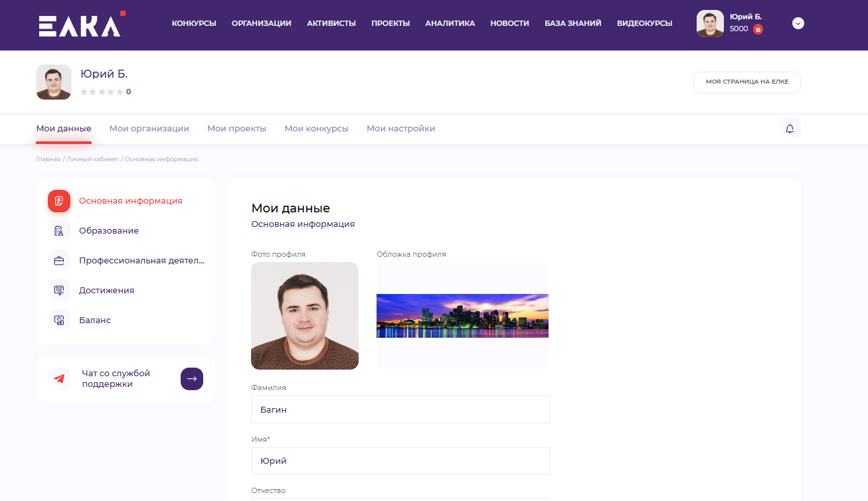Screen dimensions: 868x501
Task: Switch to the Мои организации tab
Action: tap(149, 129)
